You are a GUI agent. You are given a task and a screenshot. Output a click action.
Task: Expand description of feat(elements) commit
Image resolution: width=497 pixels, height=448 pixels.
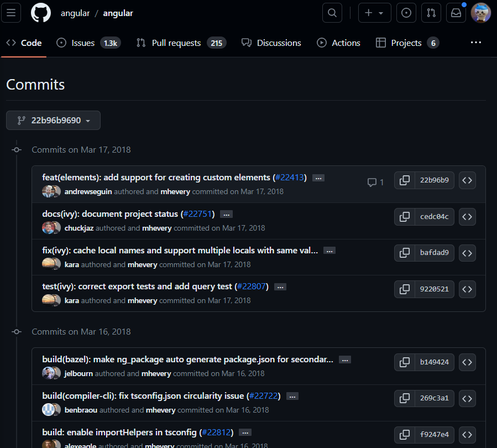pos(318,178)
